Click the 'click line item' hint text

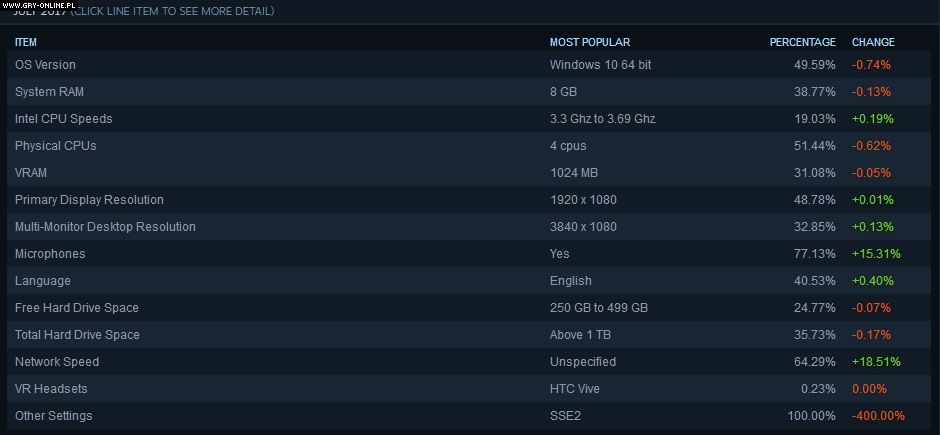(172, 12)
